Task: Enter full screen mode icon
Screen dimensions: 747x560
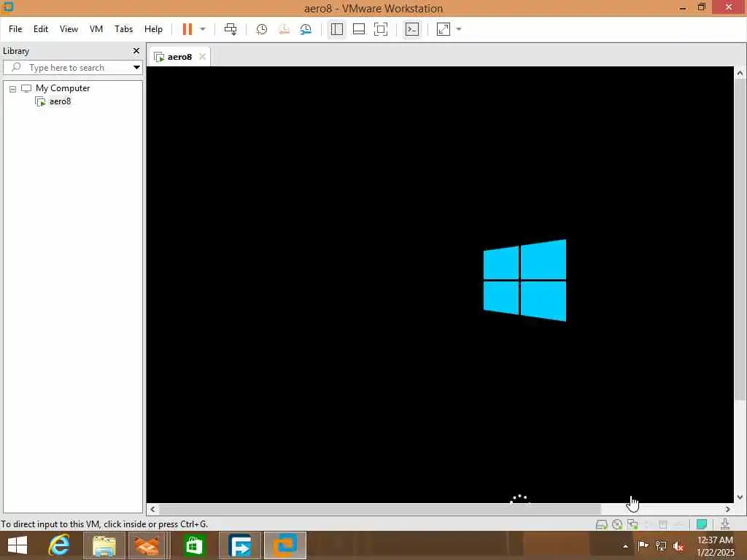Action: point(381,29)
